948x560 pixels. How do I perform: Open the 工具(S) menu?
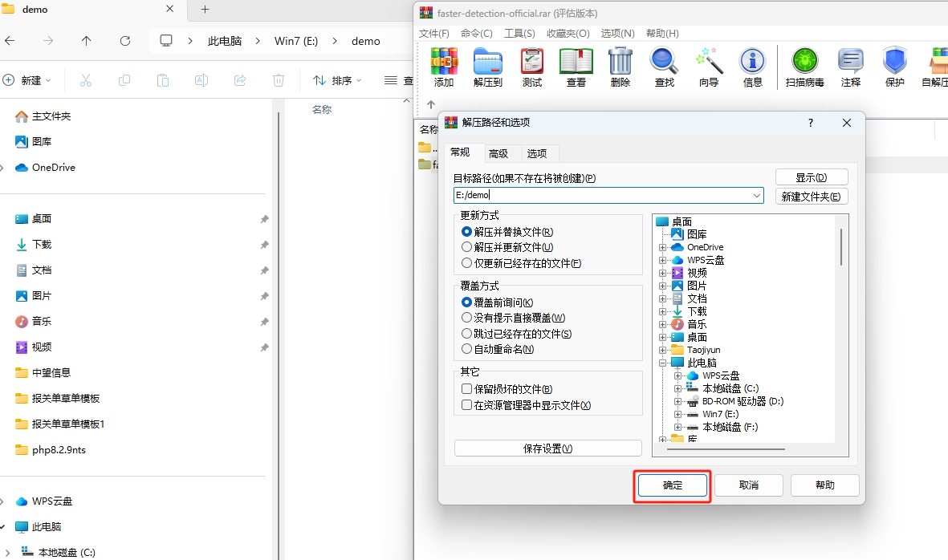[x=519, y=34]
